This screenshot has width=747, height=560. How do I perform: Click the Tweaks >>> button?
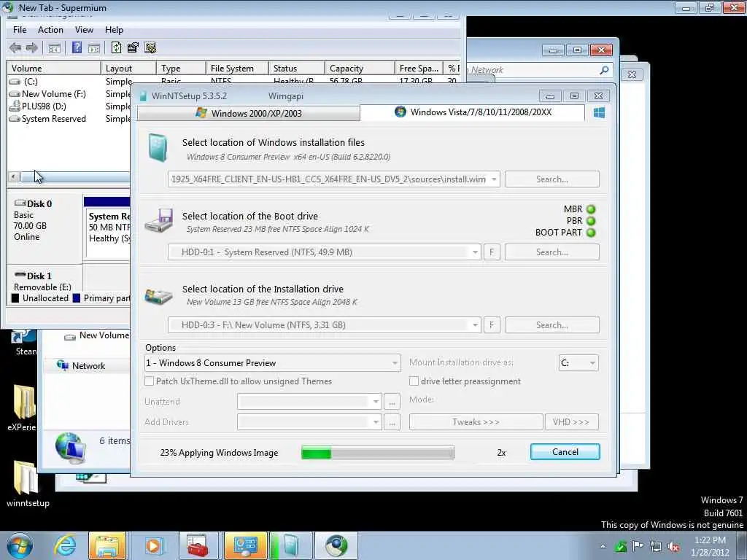(x=476, y=422)
